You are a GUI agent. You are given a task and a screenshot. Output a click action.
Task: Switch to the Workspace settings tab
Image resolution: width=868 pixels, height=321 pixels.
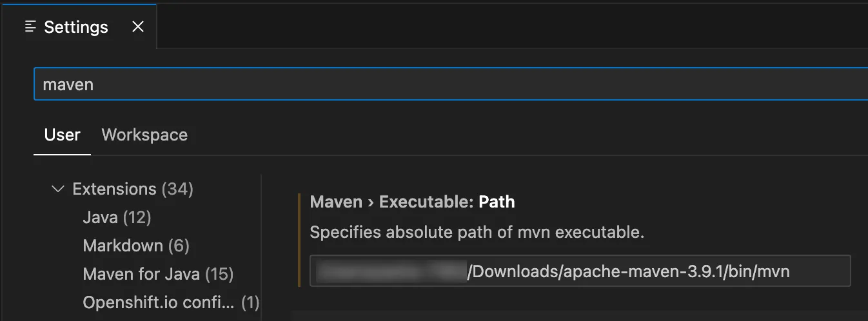click(x=144, y=135)
